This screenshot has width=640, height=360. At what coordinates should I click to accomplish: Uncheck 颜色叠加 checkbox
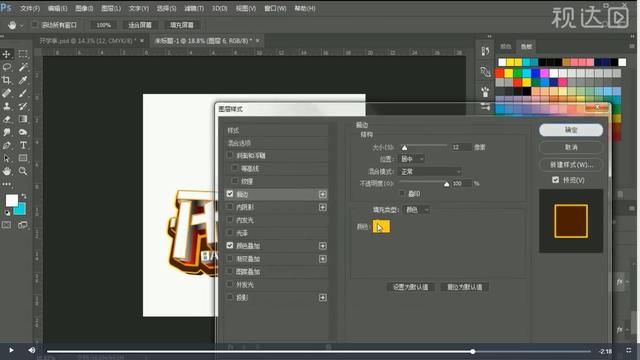230,245
